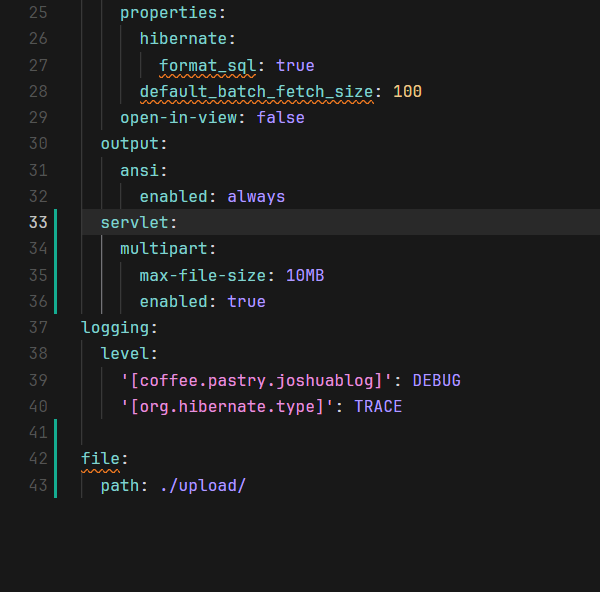Click green change marker beside line 42
Image resolution: width=600 pixels, height=592 pixels.
pos(55,459)
